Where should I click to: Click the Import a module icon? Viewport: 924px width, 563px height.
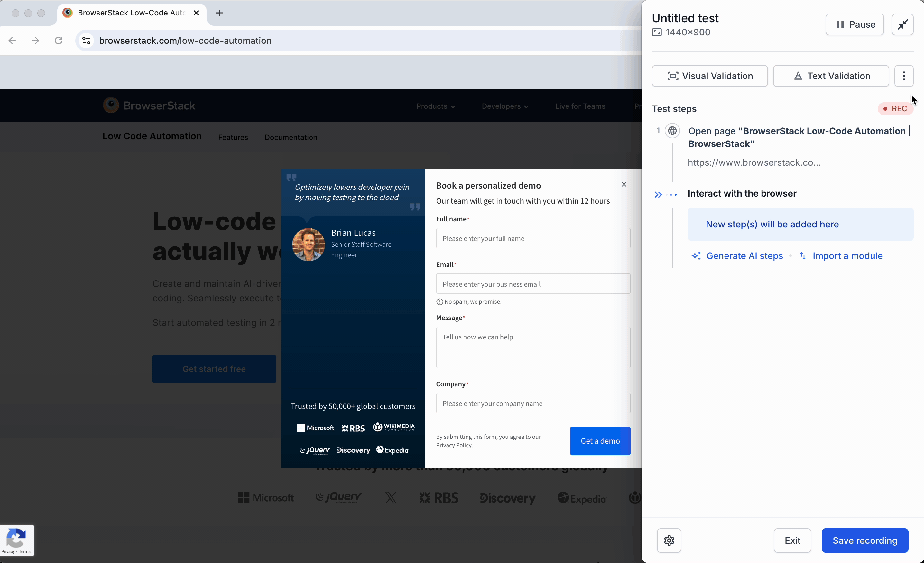[803, 255]
